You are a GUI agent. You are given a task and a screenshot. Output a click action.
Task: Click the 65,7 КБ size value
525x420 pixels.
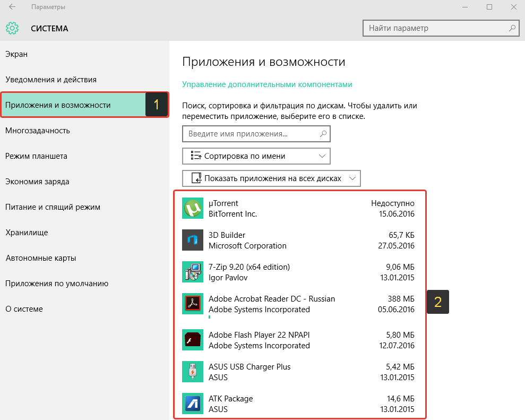click(401, 235)
